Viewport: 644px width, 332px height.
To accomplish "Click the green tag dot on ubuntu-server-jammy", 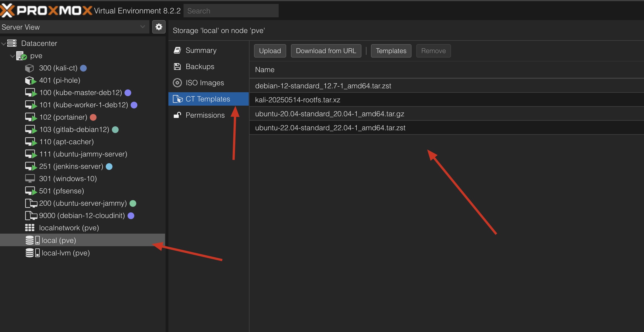I will tap(133, 203).
